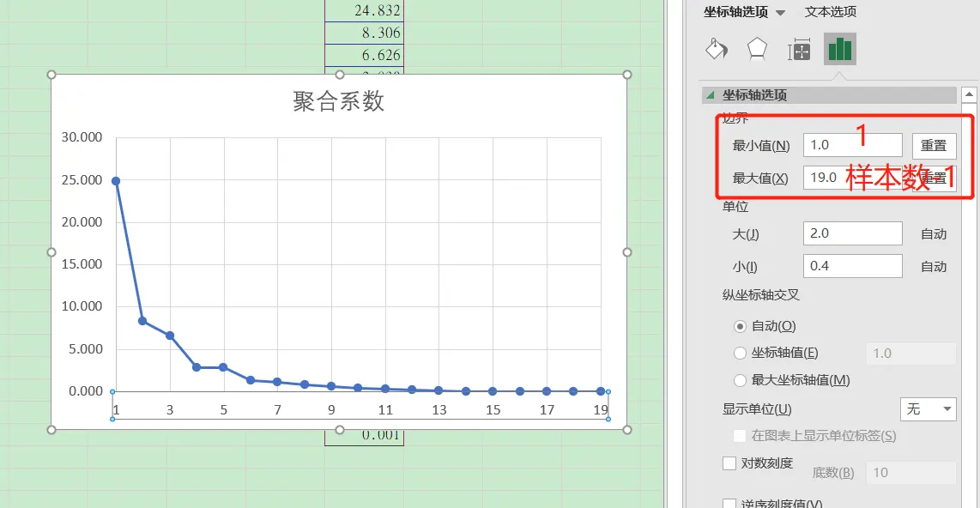Click the horizontal axis label 11
The width and height of the screenshot is (980, 508).
tap(385, 410)
